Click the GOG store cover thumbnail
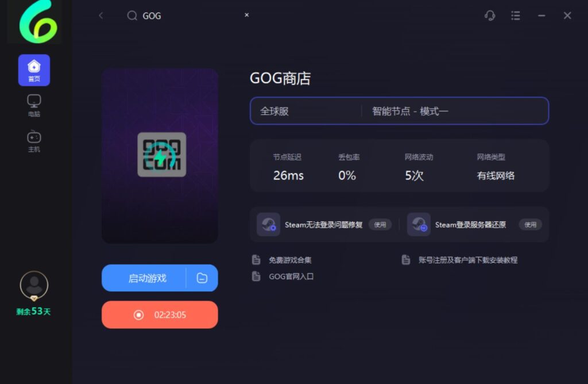This screenshot has height=384, width=588. point(160,155)
